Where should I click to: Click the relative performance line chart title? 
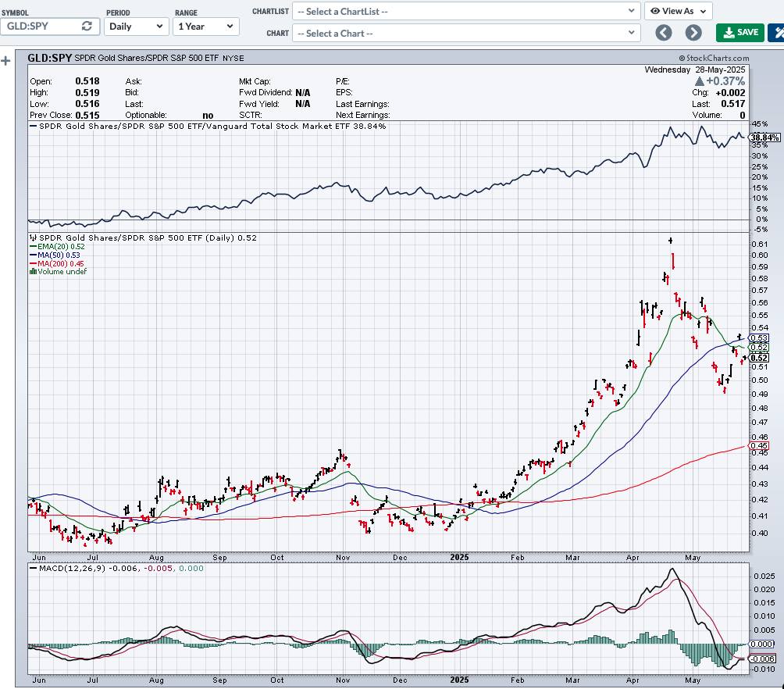click(212, 126)
